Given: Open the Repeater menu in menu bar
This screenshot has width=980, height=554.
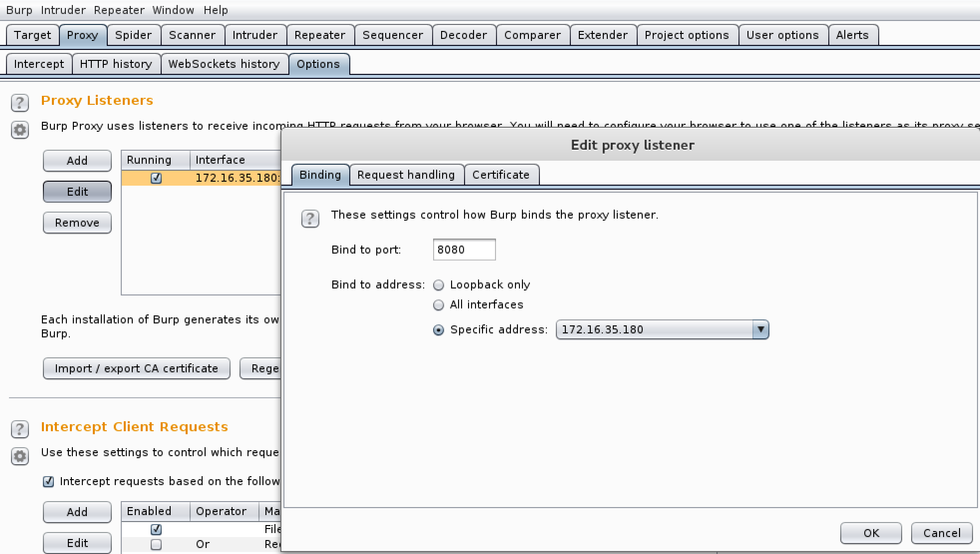Looking at the screenshot, I should coord(119,10).
